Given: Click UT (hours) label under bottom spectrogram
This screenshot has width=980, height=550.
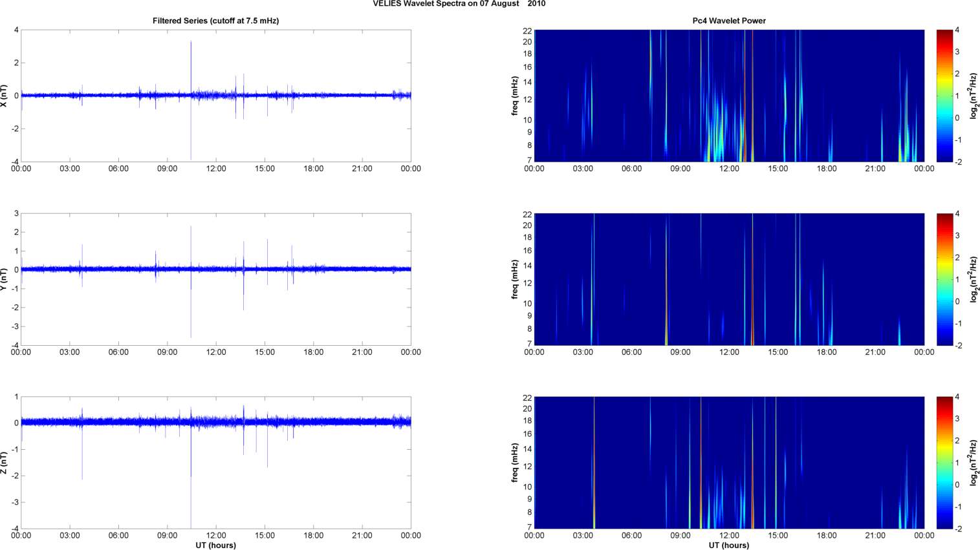Looking at the screenshot, I should 729,545.
